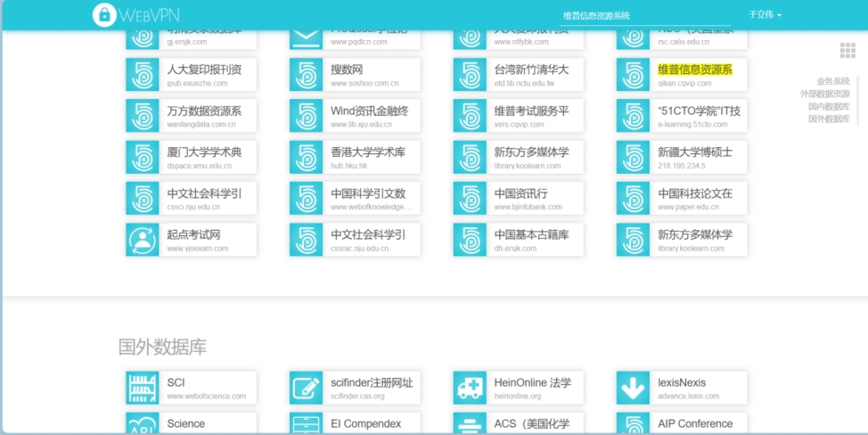Click the icon next to 维普信息资源系

[x=634, y=75]
